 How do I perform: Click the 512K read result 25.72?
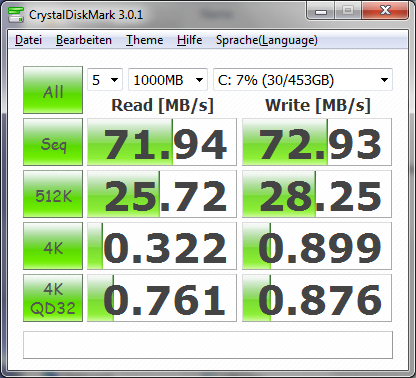162,194
